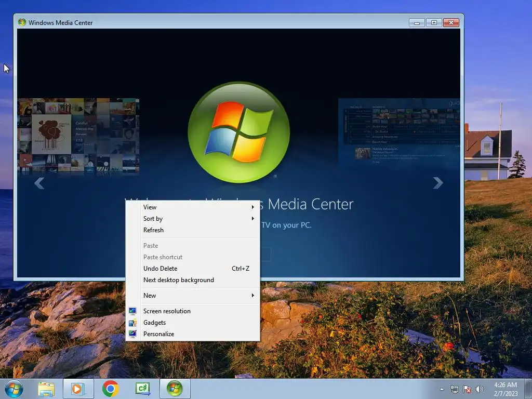Show hidden tray icons arrow
The image size is (532, 399).
(x=442, y=389)
